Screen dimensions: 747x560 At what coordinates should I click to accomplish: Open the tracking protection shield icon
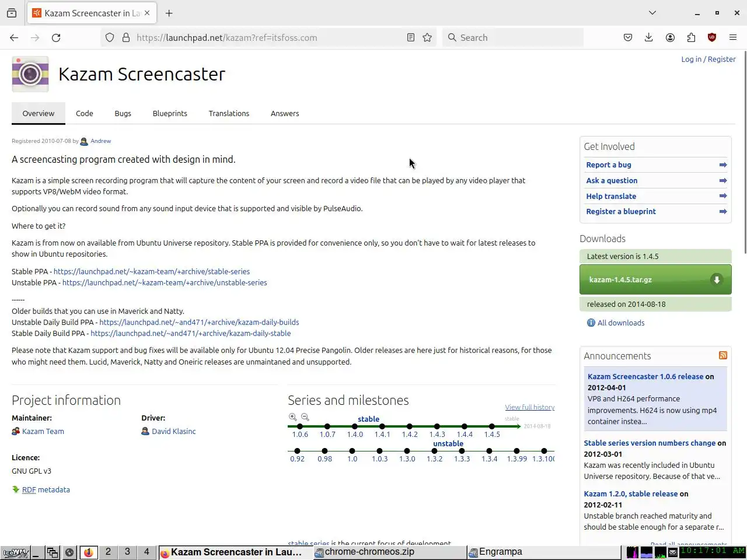pyautogui.click(x=110, y=37)
